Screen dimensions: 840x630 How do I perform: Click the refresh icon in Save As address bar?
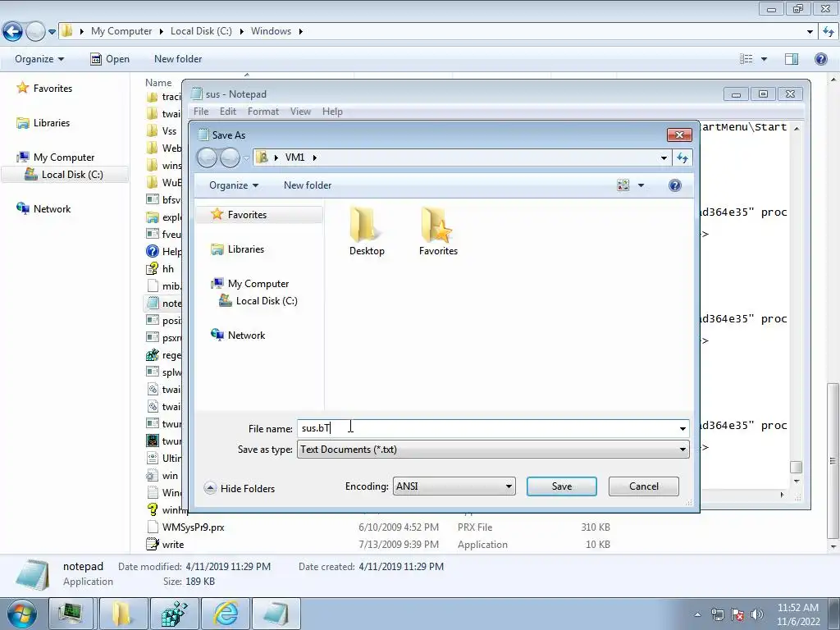click(x=682, y=157)
